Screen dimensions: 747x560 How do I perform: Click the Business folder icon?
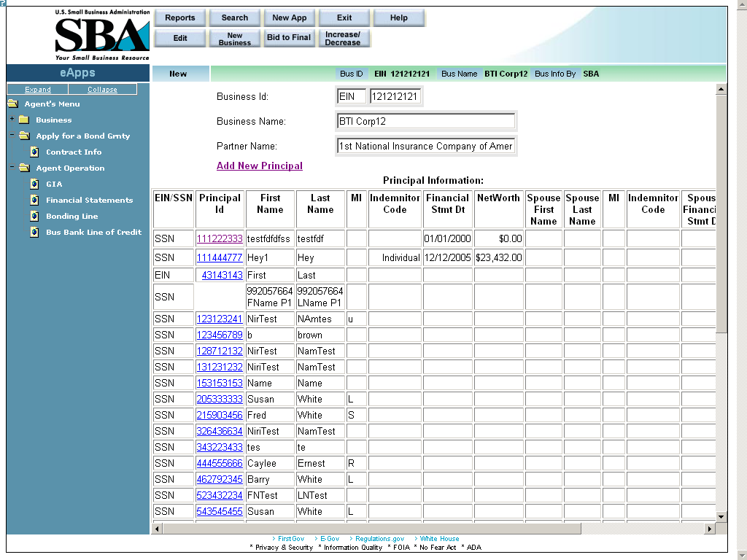click(23, 120)
